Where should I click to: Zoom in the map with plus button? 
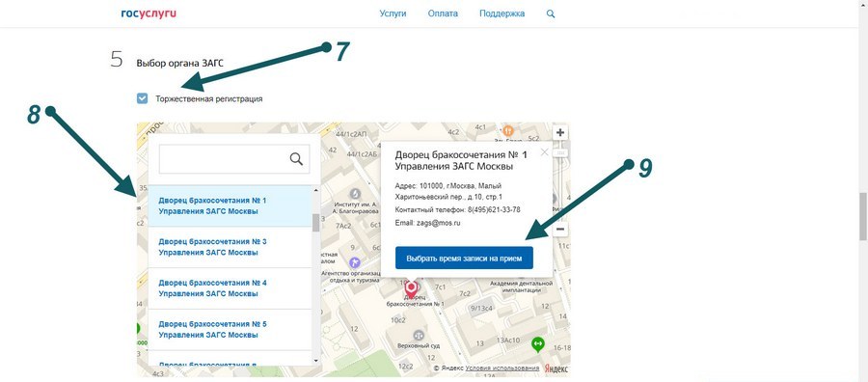560,133
